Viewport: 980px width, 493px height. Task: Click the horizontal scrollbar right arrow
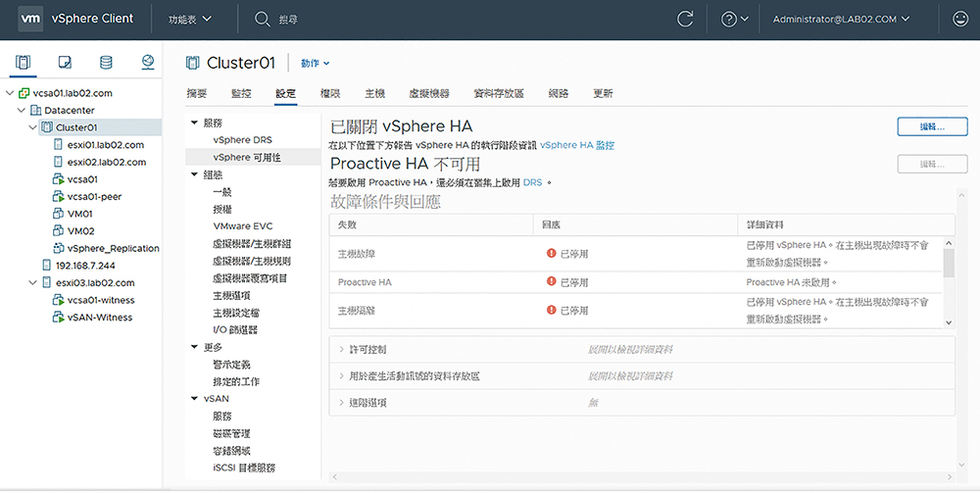click(951, 476)
